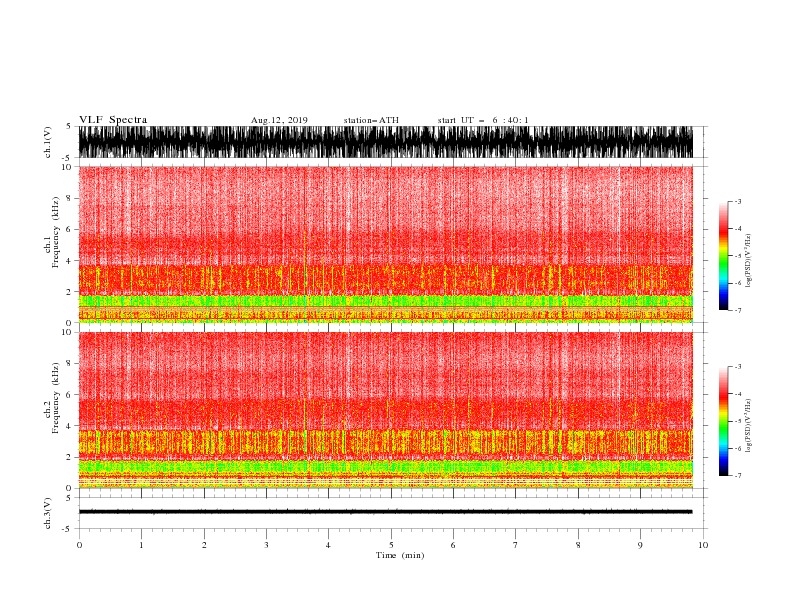Viewport: 792px width, 612px height.
Task: Click the "Time (min)" x-axis label
Action: pyautogui.click(x=400, y=555)
